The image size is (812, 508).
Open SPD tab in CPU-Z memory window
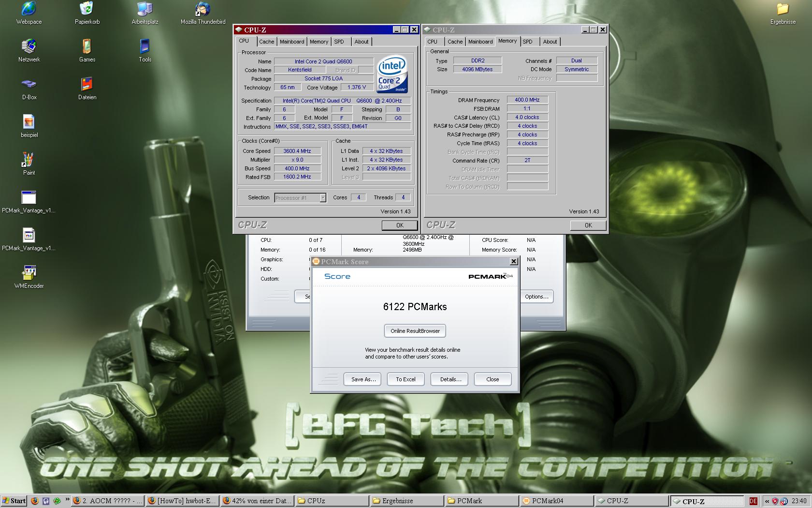(528, 42)
